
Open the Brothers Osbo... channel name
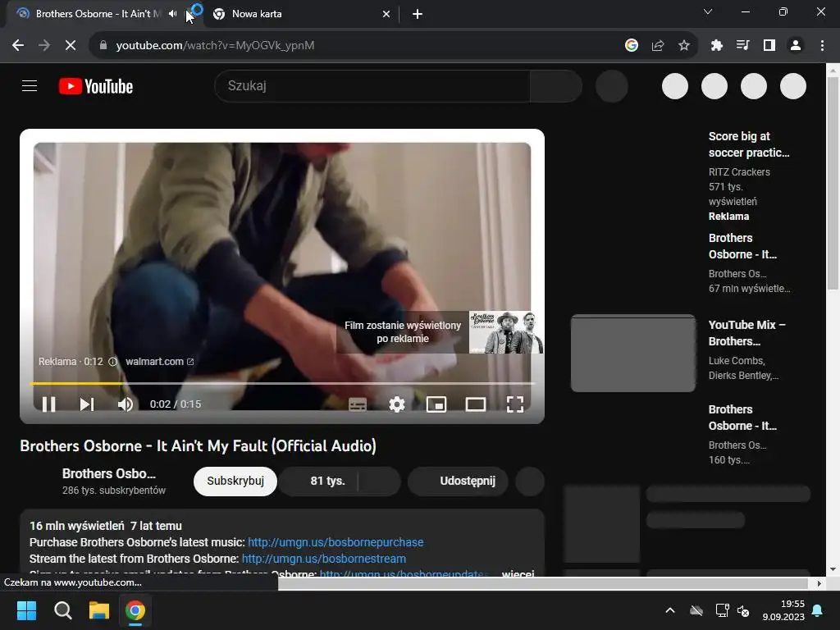pyautogui.click(x=109, y=473)
